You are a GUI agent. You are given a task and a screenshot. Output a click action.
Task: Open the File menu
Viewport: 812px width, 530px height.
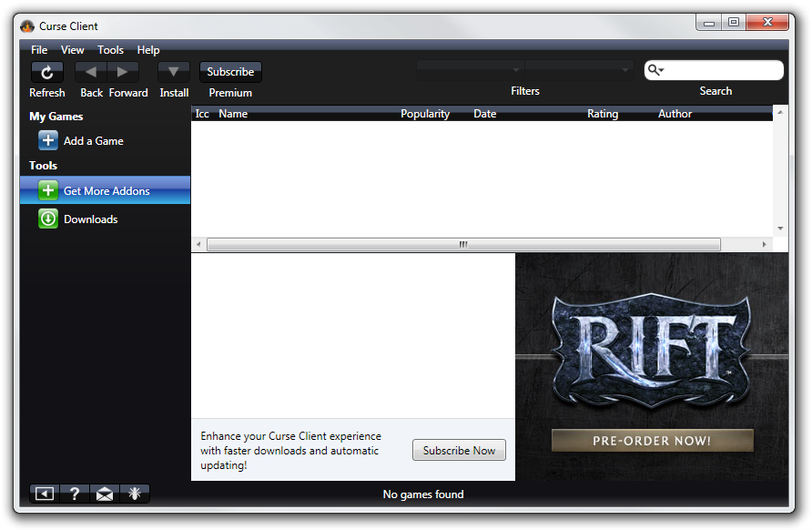pyautogui.click(x=39, y=50)
